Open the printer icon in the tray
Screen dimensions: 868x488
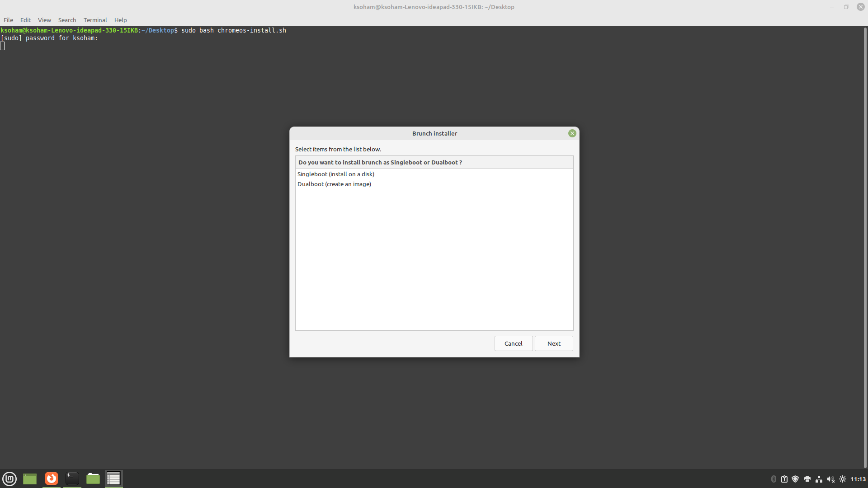807,479
